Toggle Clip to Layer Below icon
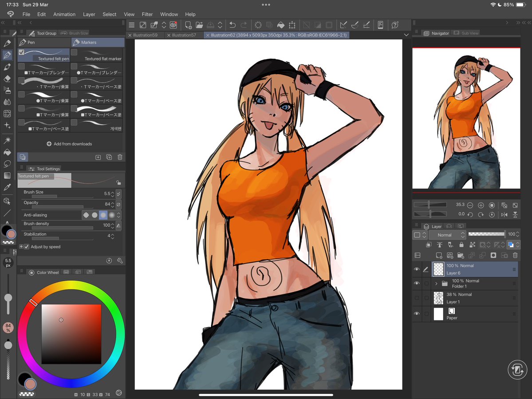532x399 pixels. pyautogui.click(x=429, y=245)
